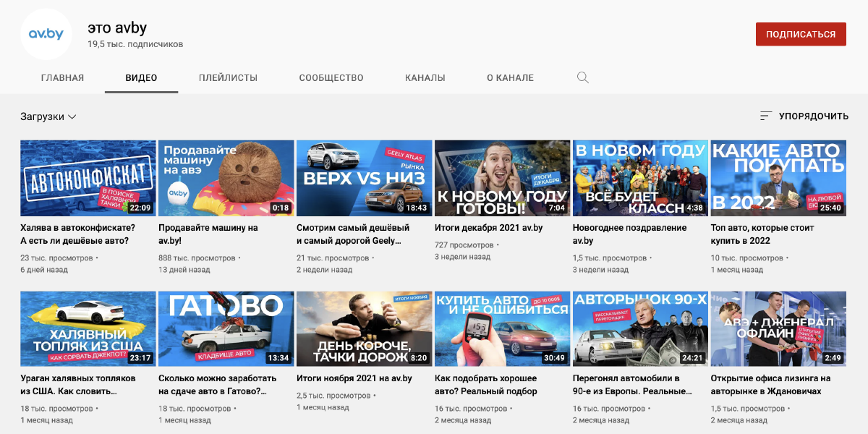Viewport: 868px width, 434px height.
Task: Go to the СООБЩЕСТВО tab
Action: (331, 77)
